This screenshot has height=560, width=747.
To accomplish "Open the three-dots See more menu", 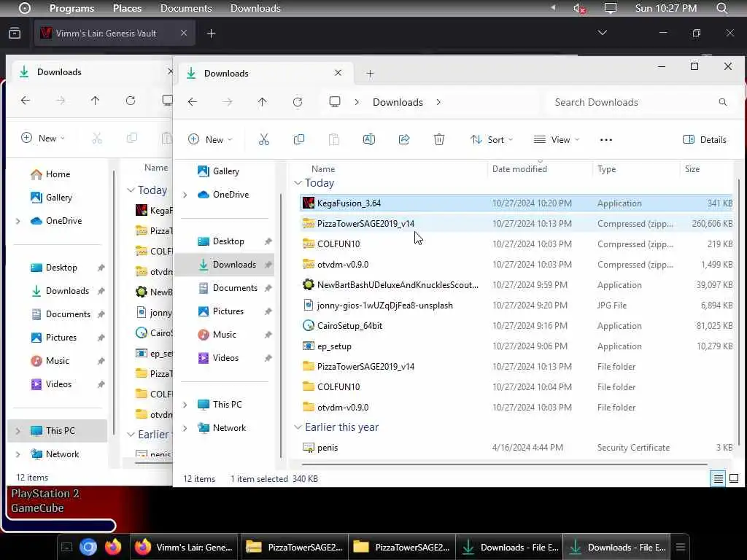I will tap(606, 139).
